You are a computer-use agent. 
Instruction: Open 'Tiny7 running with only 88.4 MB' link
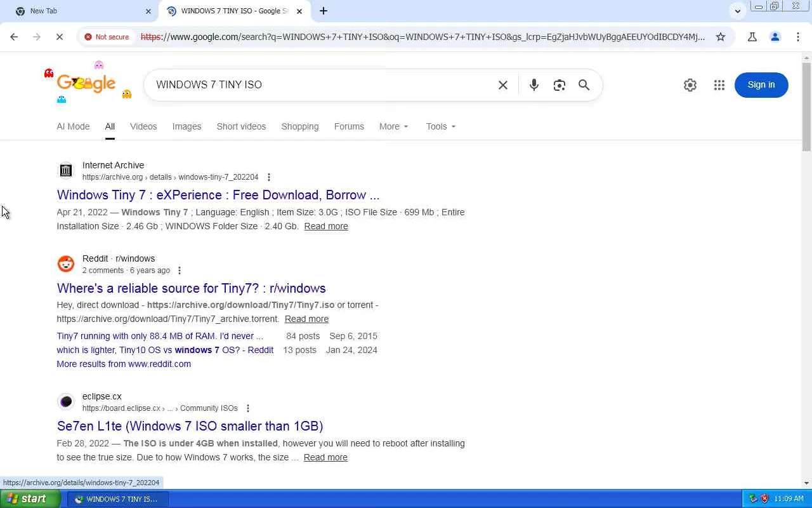(160, 336)
